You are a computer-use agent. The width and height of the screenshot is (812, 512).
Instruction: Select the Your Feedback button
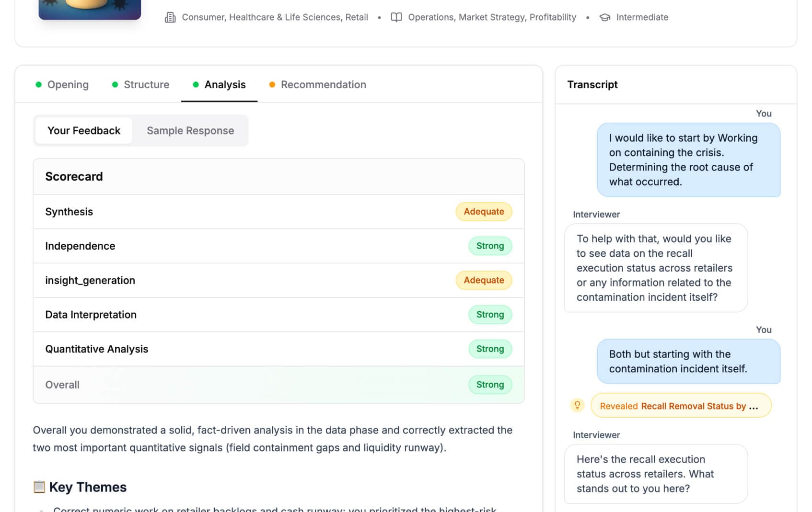[x=83, y=130]
